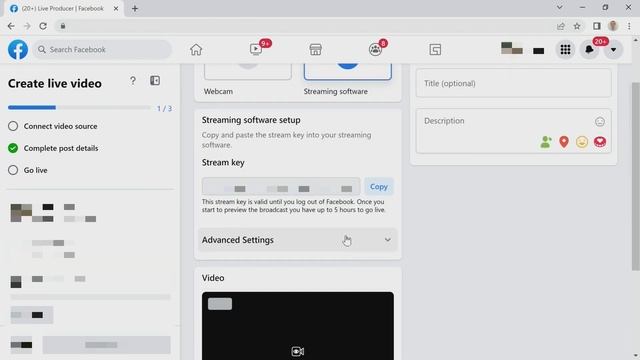
Task: Click the page vertical scrollbar
Action: click(635, 176)
